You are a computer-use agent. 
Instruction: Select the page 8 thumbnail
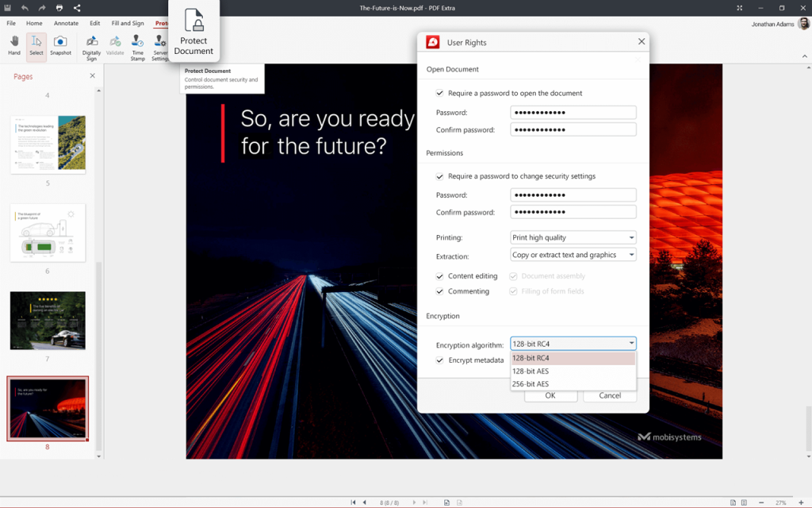point(48,407)
